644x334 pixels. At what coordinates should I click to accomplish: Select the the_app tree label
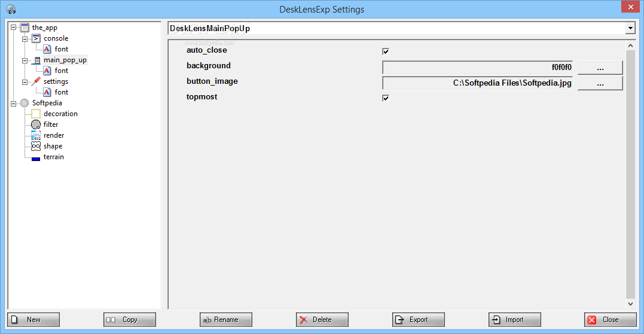(x=44, y=28)
